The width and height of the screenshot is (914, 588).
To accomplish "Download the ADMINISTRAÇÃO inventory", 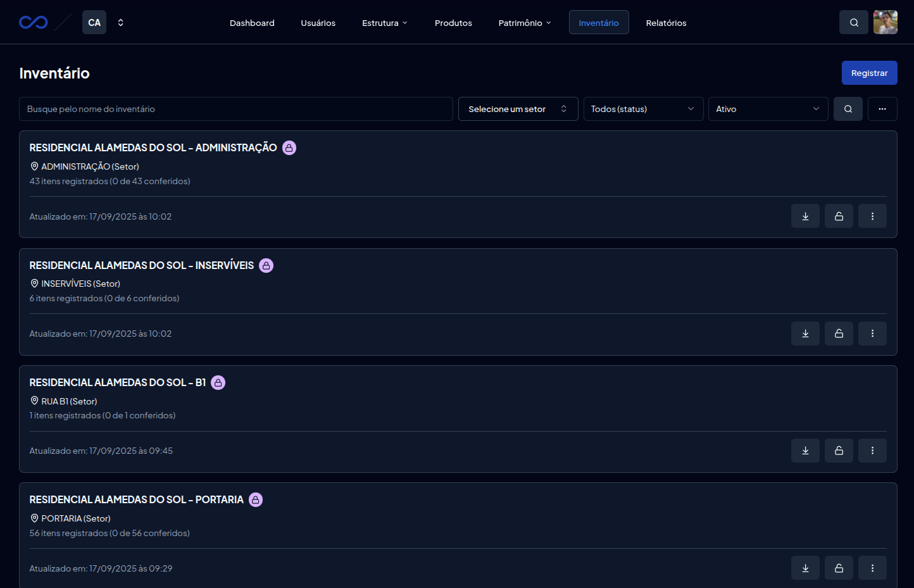I will pyautogui.click(x=805, y=216).
